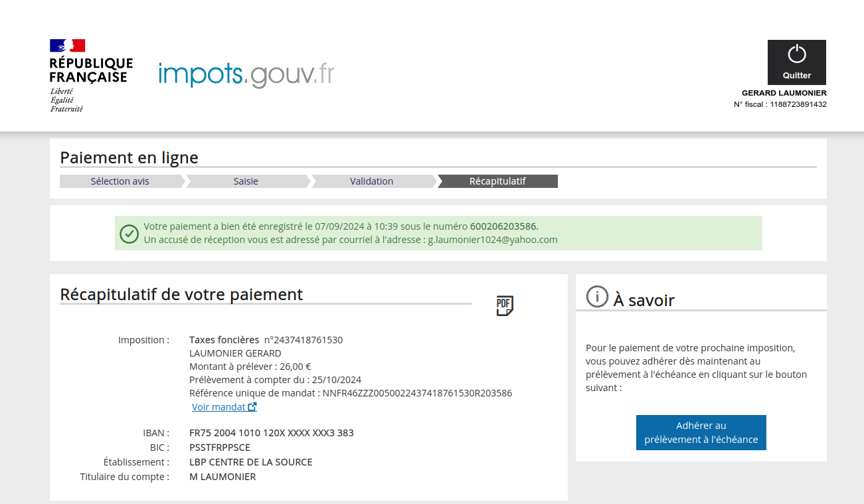Select the Validation step
The width and height of the screenshot is (864, 504).
[x=371, y=181]
